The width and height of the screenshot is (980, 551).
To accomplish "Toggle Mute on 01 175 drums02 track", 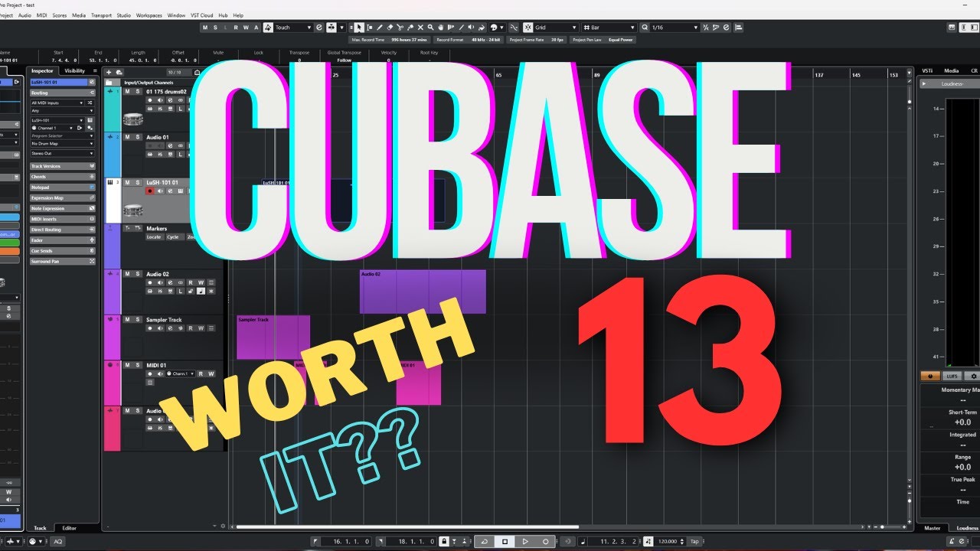I will 127,91.
